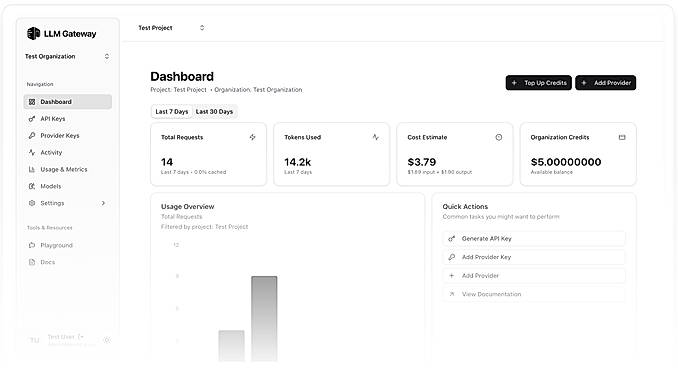
Task: Click the $5.00000000 credits value
Action: (566, 162)
